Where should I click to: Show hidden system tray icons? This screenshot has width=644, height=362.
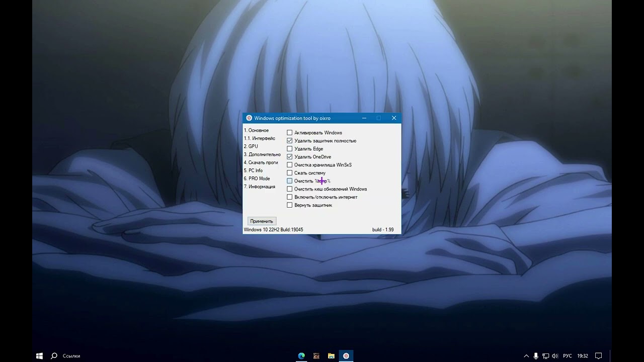pyautogui.click(x=526, y=356)
